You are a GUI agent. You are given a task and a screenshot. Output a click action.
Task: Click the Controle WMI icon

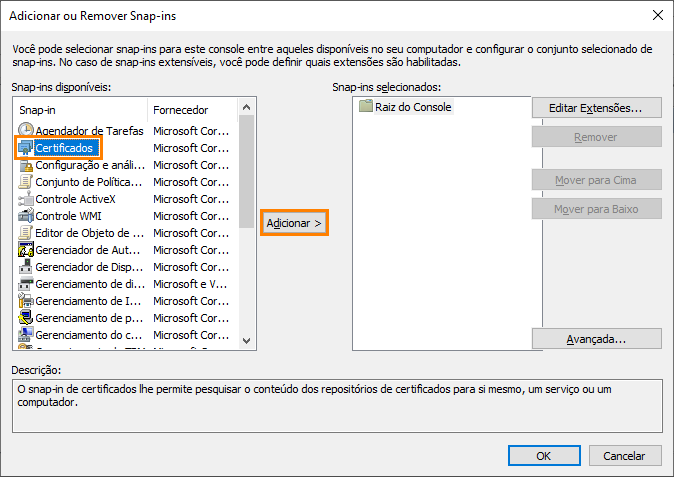tap(26, 216)
